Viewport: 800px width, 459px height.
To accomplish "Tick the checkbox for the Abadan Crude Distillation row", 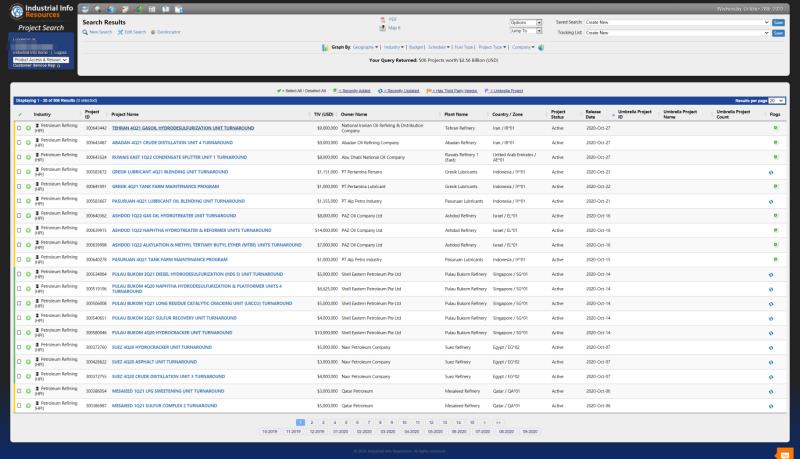I will click(x=19, y=143).
